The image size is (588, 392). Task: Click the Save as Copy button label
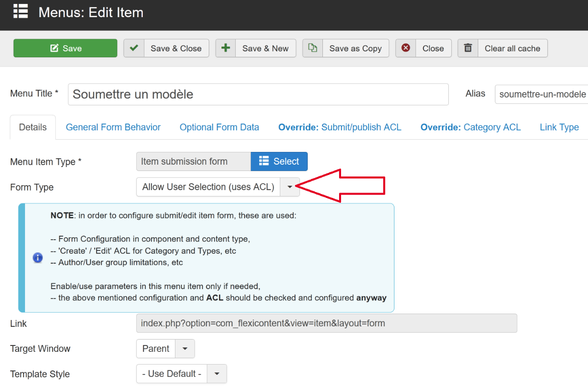point(355,49)
